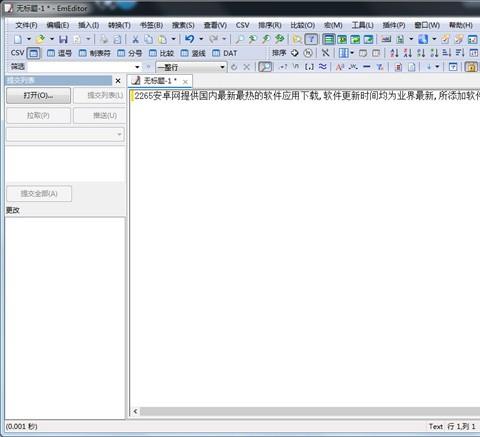This screenshot has width=480, height=437.
Task: Close the 无标题-1 tab with its X
Action: (x=185, y=81)
